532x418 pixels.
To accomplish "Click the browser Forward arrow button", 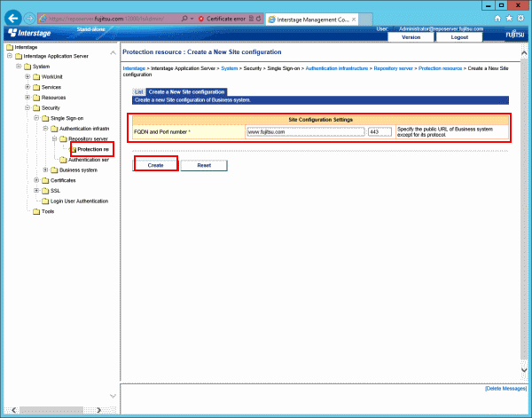I will coord(30,19).
